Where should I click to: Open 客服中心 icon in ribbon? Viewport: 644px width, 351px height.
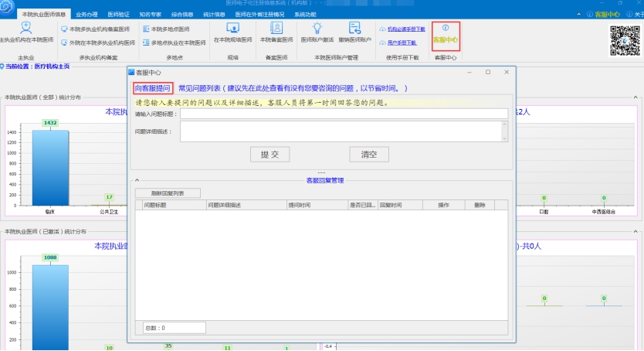click(446, 33)
